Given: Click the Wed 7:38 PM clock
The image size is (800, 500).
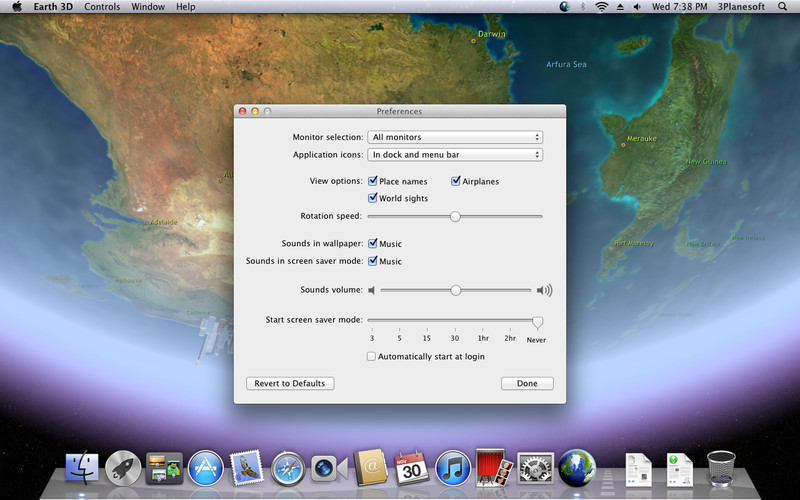Looking at the screenshot, I should [x=680, y=7].
